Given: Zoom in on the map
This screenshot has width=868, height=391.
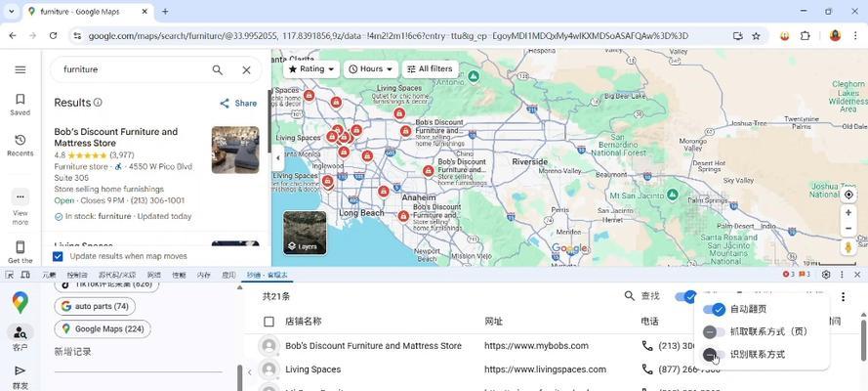Looking at the screenshot, I should click(848, 213).
